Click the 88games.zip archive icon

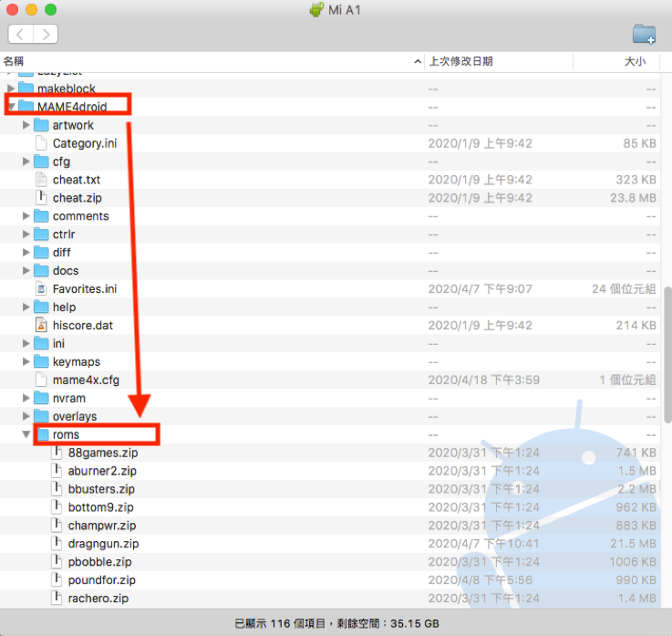pyautogui.click(x=57, y=453)
